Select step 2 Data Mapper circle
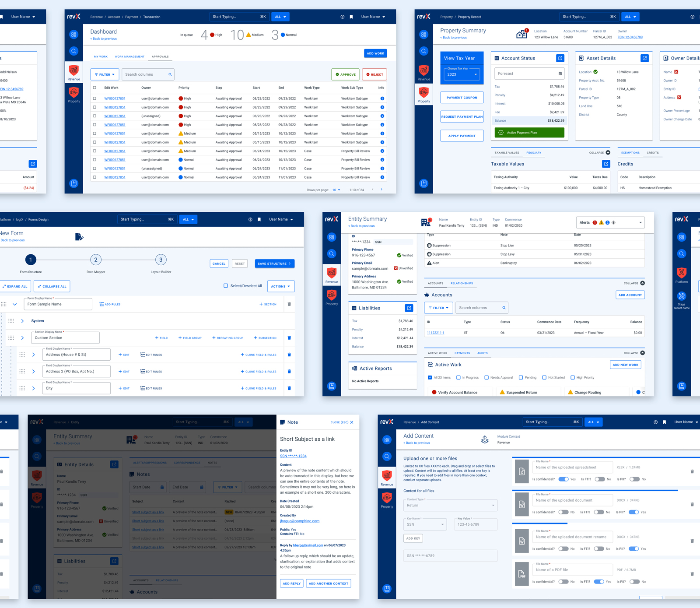700x608 pixels. [96, 260]
